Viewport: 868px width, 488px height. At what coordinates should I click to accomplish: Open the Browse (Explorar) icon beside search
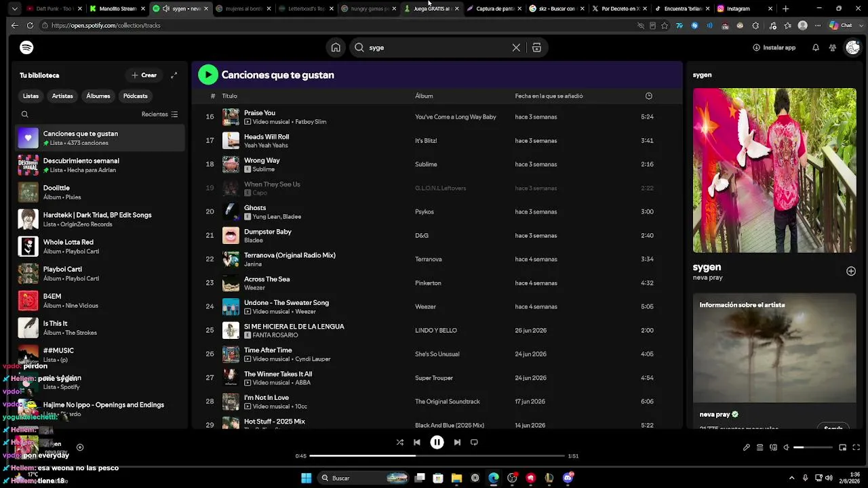(536, 47)
